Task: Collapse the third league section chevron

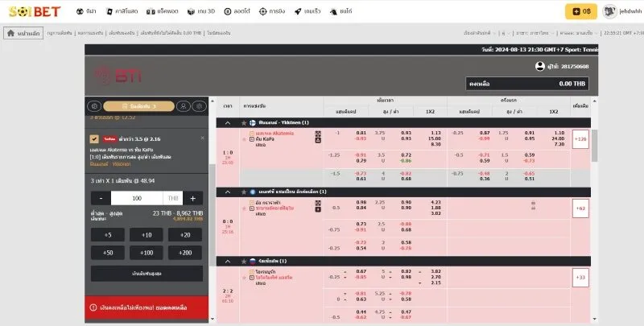Action: (x=228, y=261)
